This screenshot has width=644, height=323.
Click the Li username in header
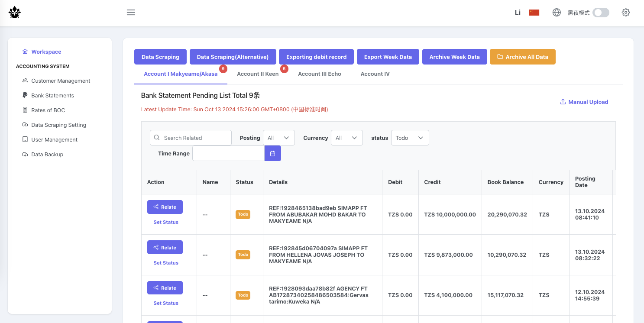tap(518, 13)
